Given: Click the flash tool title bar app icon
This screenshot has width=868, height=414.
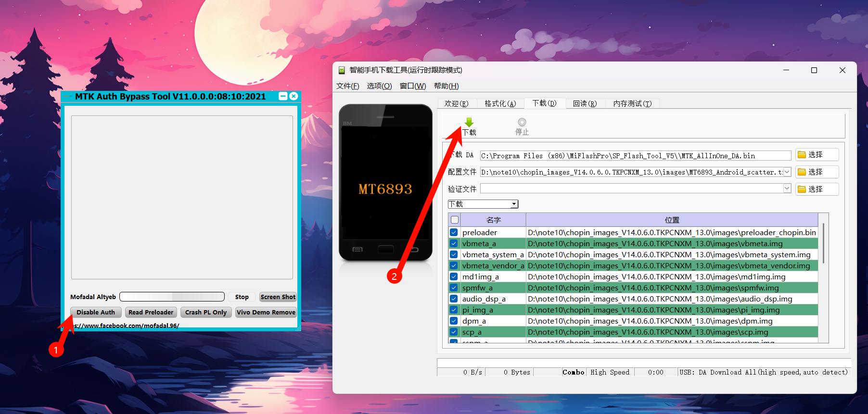Looking at the screenshot, I should pos(342,70).
